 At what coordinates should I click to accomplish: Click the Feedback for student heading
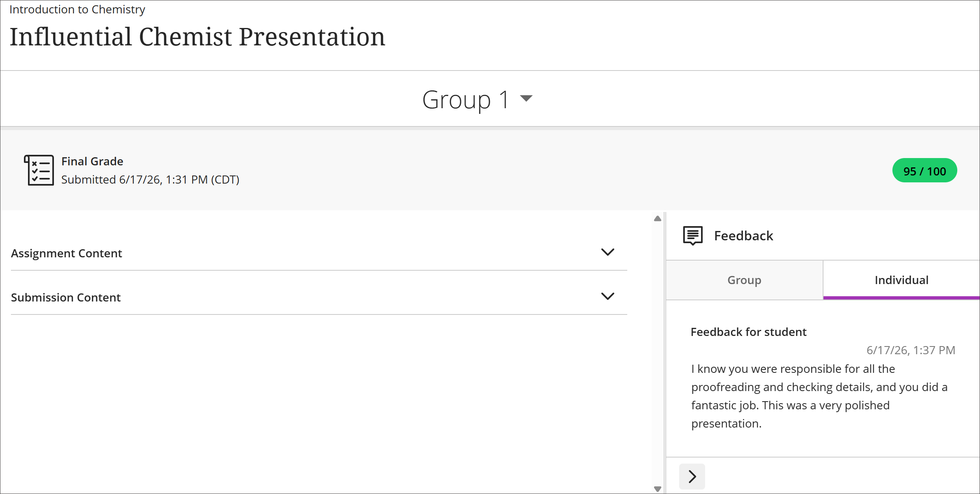[x=748, y=332]
